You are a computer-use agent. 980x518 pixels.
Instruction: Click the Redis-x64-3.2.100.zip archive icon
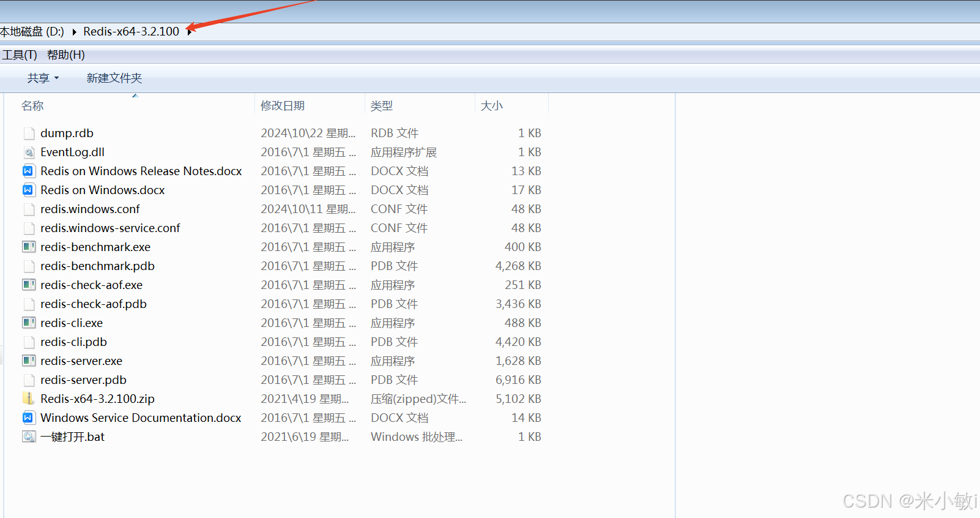click(x=29, y=399)
